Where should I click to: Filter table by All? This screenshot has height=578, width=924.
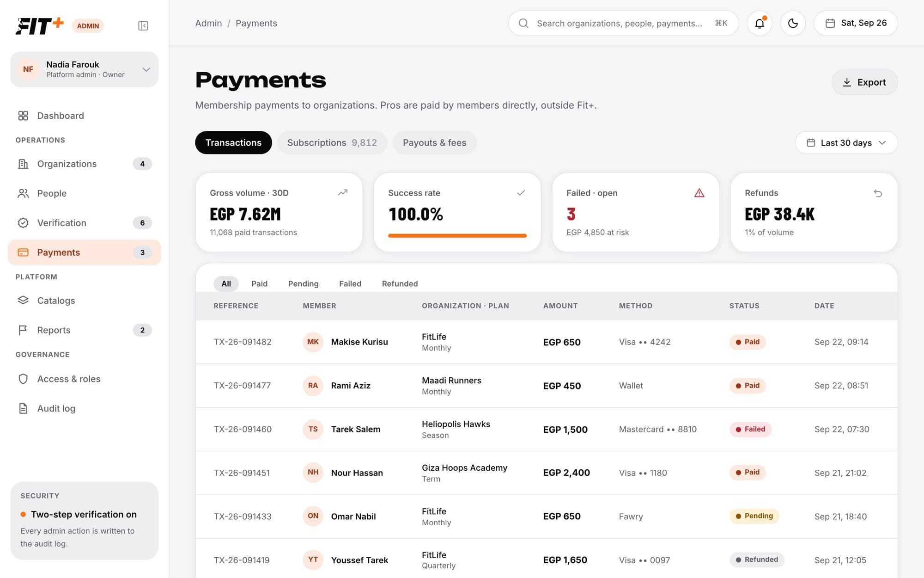[226, 283]
